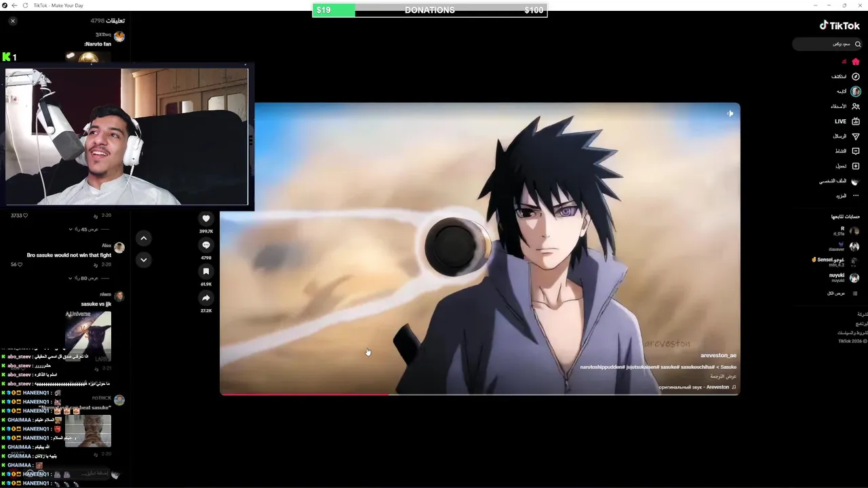
Task: Click the show translation link under caption
Action: click(724, 376)
